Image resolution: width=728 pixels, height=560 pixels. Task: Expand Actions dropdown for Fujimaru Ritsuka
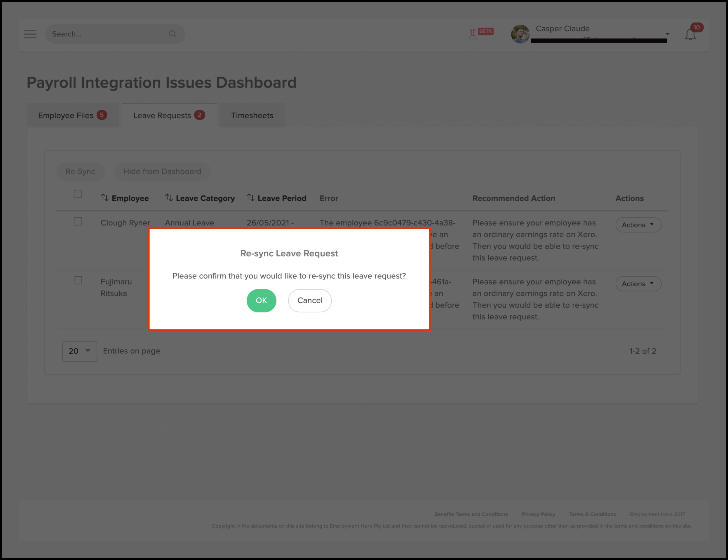tap(638, 284)
